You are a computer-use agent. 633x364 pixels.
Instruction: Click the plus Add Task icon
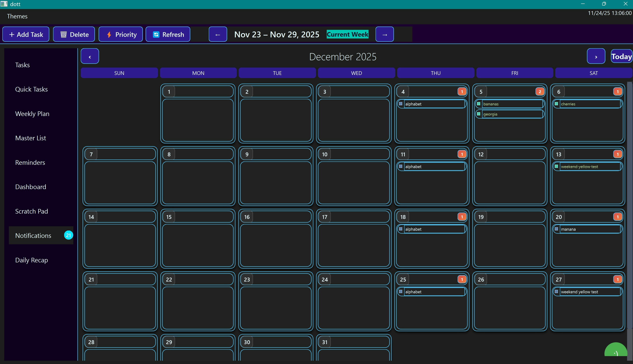[x=11, y=34]
